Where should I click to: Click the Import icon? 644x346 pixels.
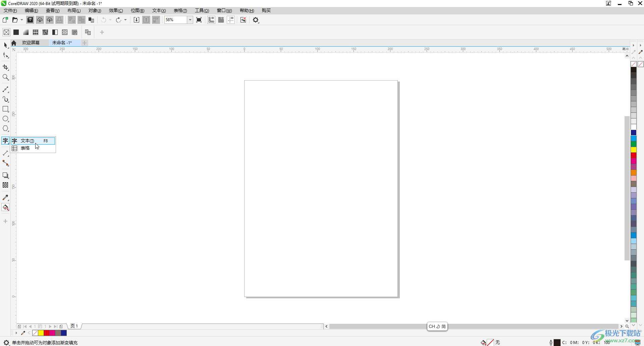[x=137, y=20]
